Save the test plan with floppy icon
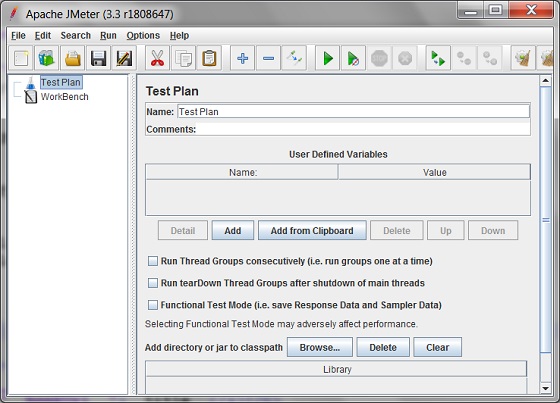This screenshot has width=560, height=403. [98, 58]
